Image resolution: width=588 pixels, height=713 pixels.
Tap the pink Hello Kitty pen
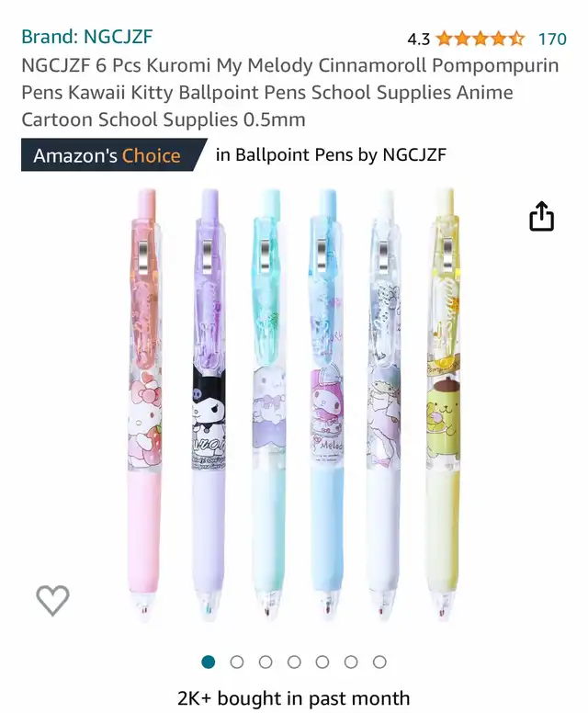[x=145, y=404]
